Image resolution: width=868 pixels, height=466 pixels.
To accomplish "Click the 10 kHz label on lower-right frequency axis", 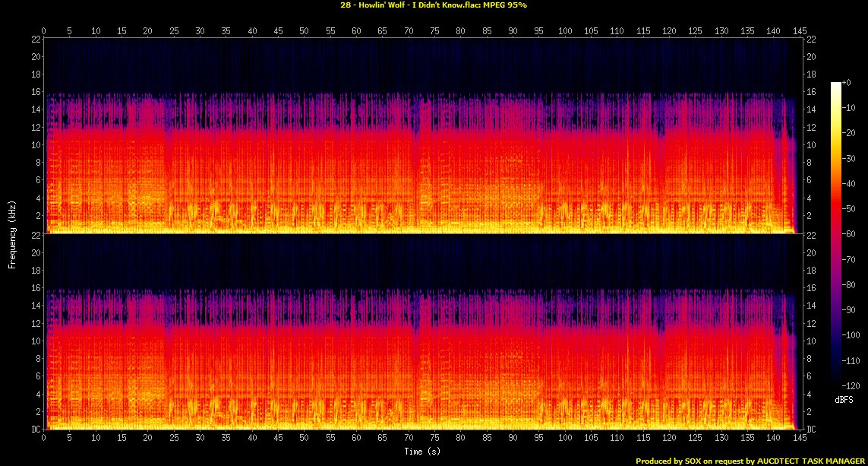I will pos(810,341).
